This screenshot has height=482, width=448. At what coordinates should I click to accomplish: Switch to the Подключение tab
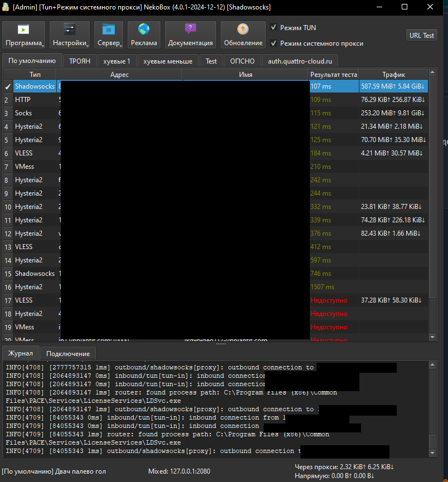click(68, 354)
